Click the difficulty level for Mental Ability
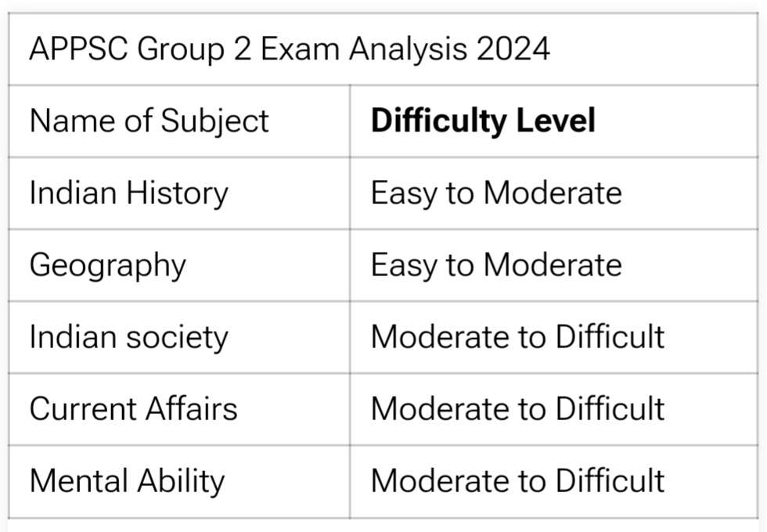 pyautogui.click(x=517, y=481)
